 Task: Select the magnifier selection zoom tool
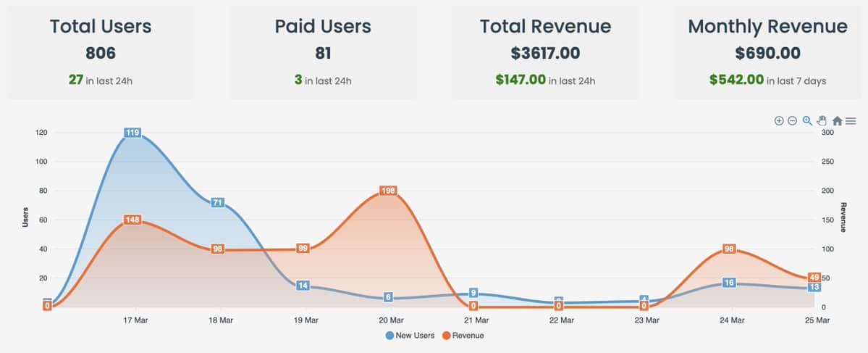pos(807,121)
